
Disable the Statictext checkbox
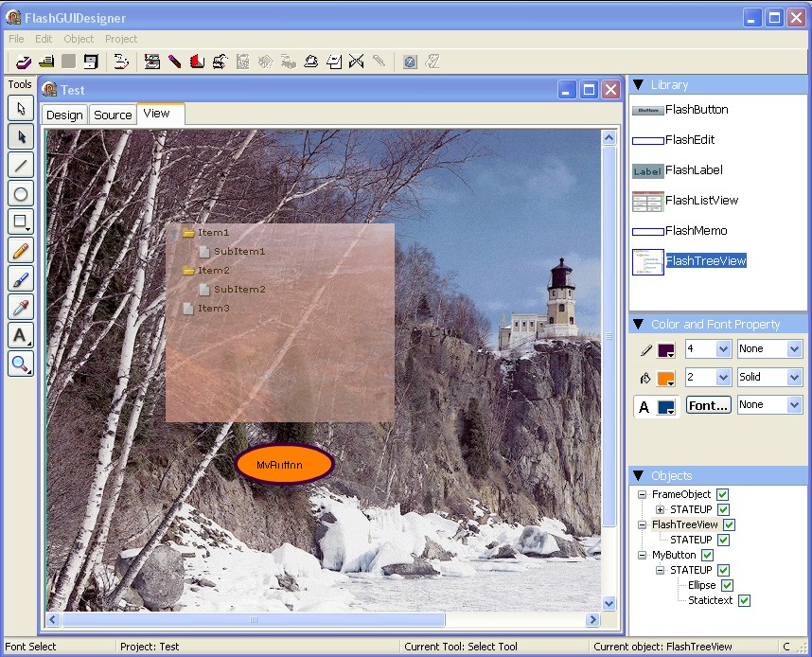[x=744, y=601]
